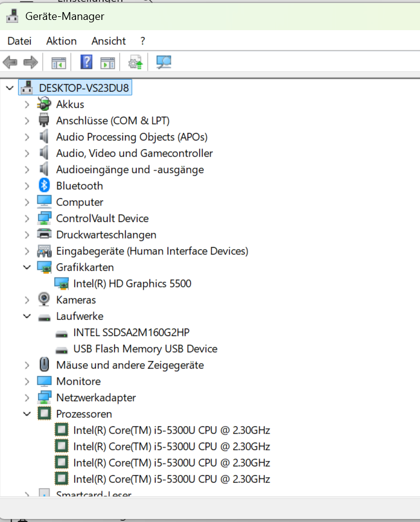Open the Aktion menu

coord(61,41)
